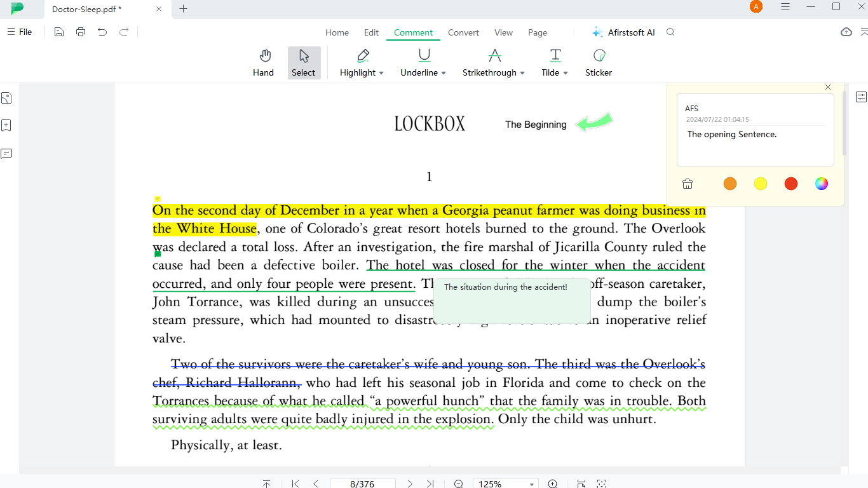
Task: Click the right vertical scrollbar
Action: (x=844, y=123)
